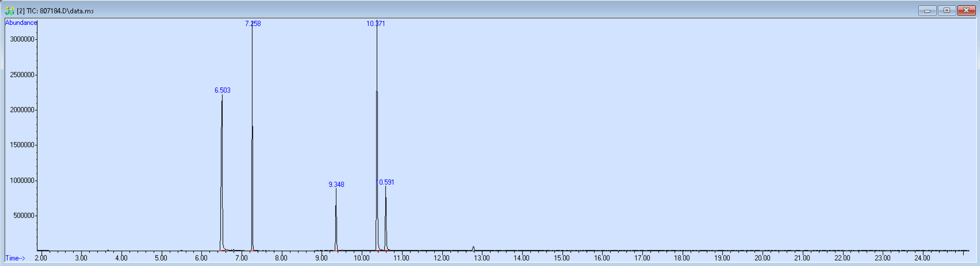980x266 pixels.
Task: Click the 24.00 time axis label
Action: tap(922, 258)
